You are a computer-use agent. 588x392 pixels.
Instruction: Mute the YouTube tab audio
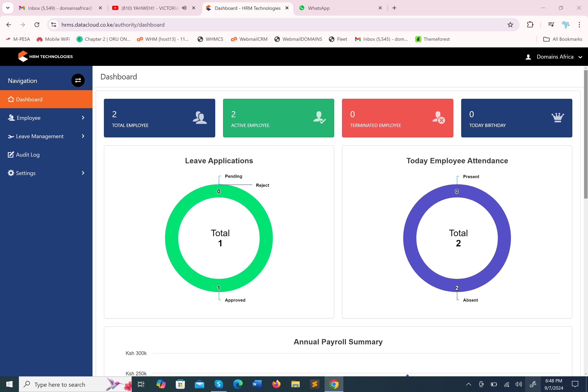[x=184, y=8]
